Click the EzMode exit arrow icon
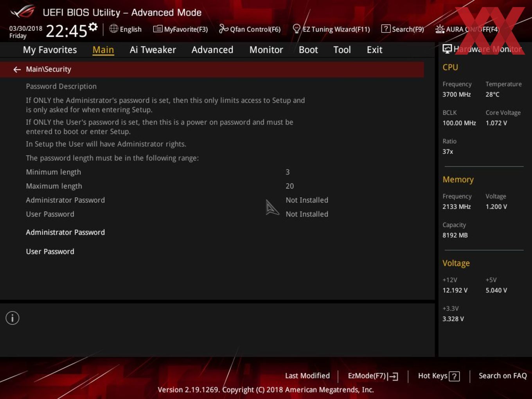The image size is (532, 399). pyautogui.click(x=393, y=376)
